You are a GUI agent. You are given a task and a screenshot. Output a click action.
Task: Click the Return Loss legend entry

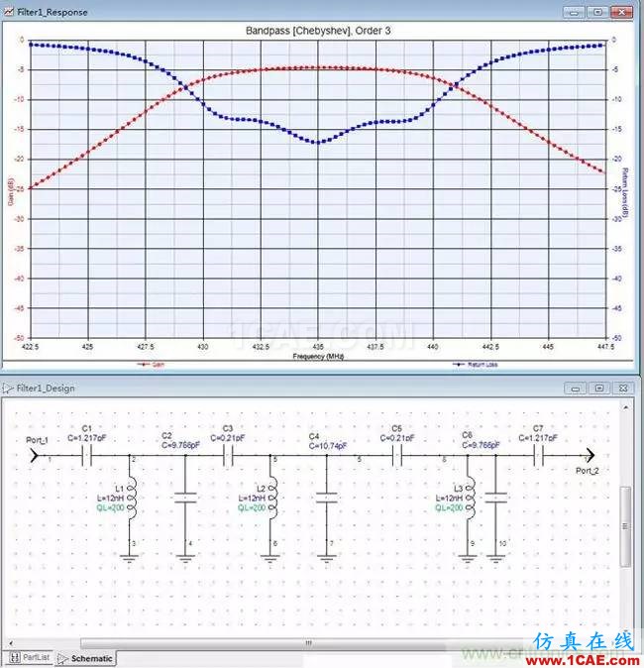tap(475, 365)
